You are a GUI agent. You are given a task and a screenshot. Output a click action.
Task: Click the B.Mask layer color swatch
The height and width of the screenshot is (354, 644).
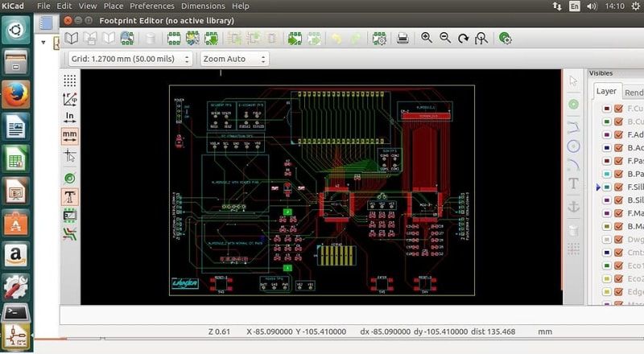[607, 226]
